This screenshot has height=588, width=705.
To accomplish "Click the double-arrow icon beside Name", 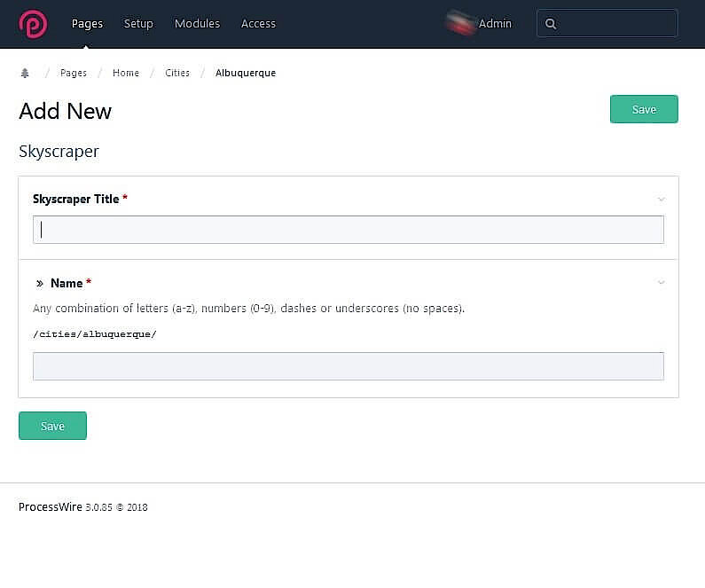I will pos(39,284).
